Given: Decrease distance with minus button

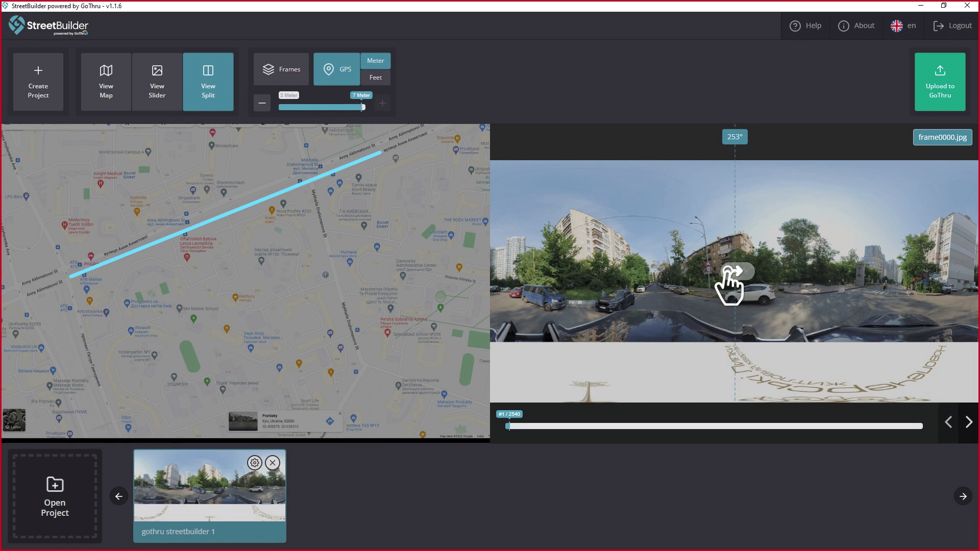Looking at the screenshot, I should [262, 103].
